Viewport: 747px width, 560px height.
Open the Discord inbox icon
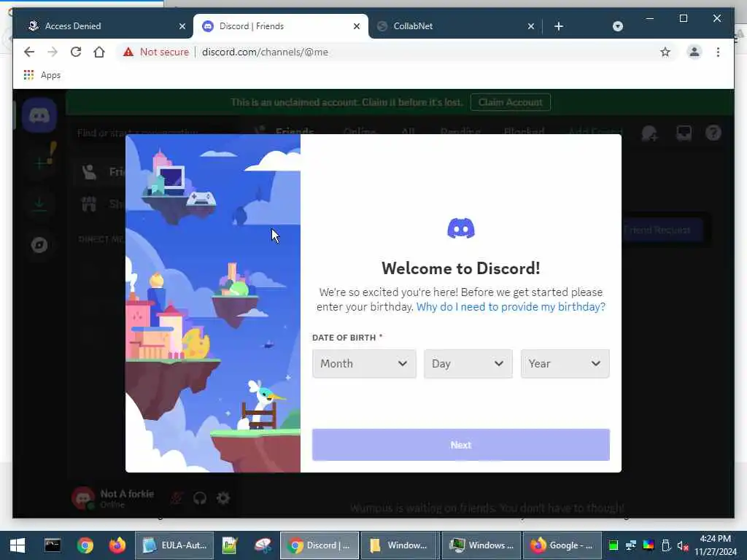pyautogui.click(x=684, y=133)
